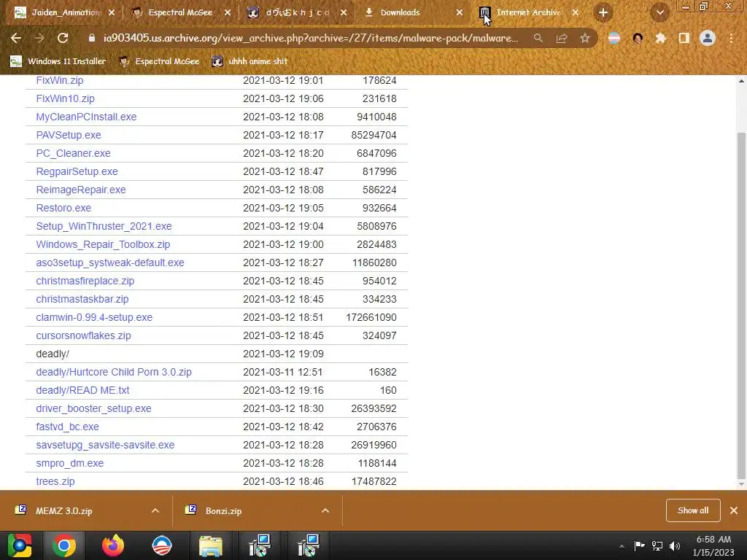Open the uhhh anime shit bookmark
Viewport: 747px width, 560px height.
(249, 61)
